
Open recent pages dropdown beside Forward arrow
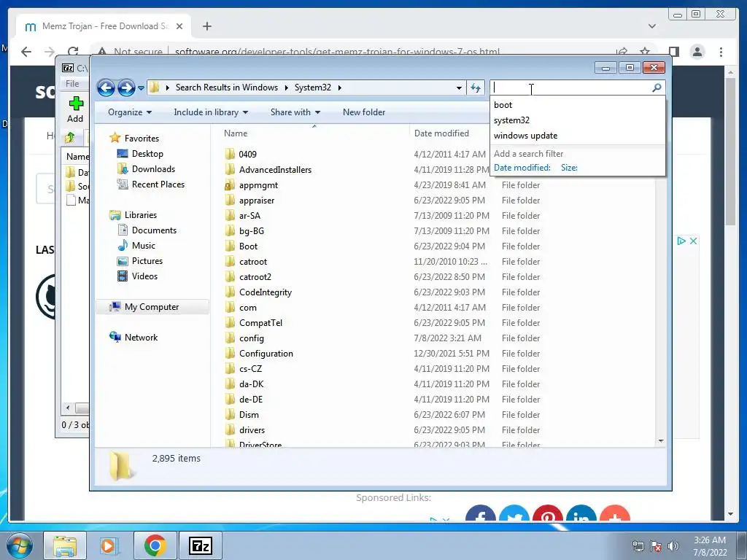point(141,88)
